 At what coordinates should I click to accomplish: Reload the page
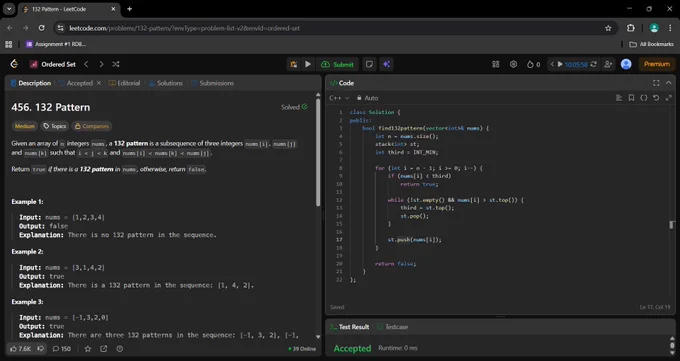[42, 28]
